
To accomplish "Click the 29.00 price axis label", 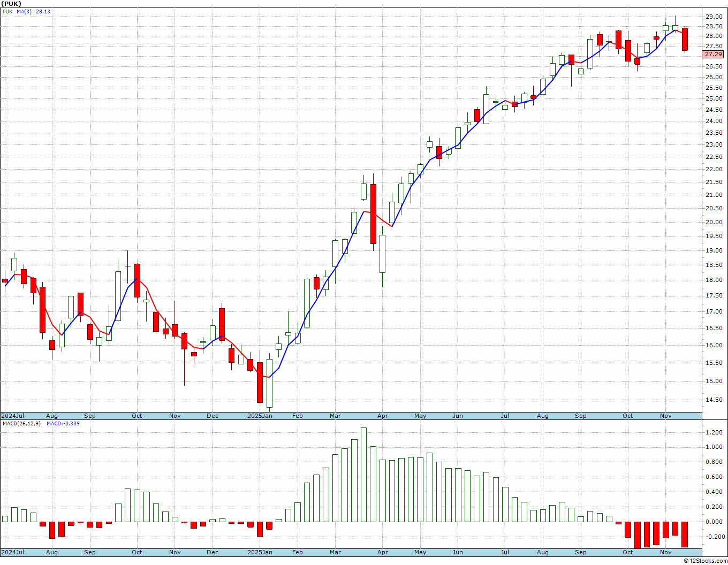I will pos(714,17).
